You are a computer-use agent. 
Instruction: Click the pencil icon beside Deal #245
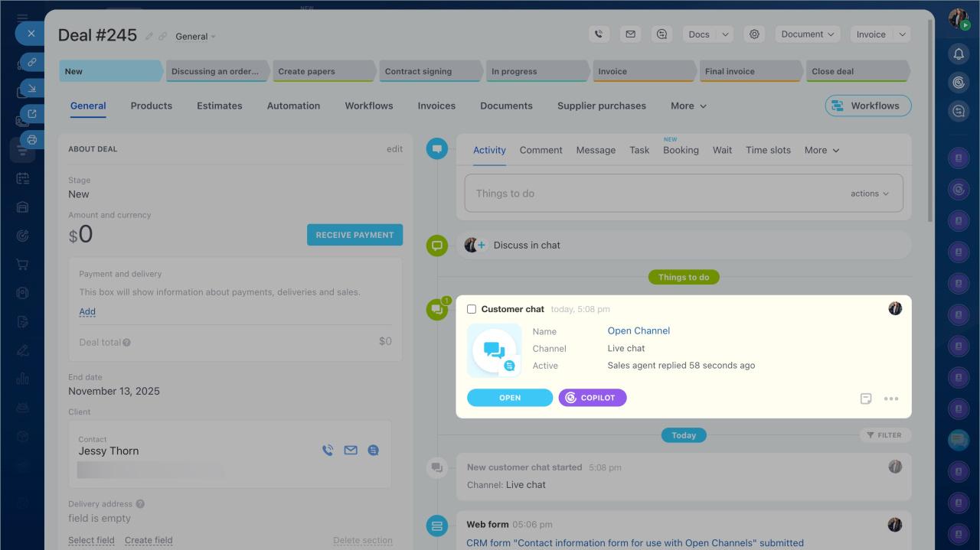(149, 37)
